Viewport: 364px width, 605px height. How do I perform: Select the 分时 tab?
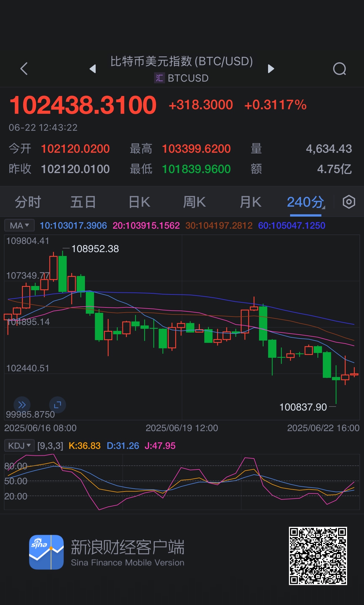click(28, 202)
